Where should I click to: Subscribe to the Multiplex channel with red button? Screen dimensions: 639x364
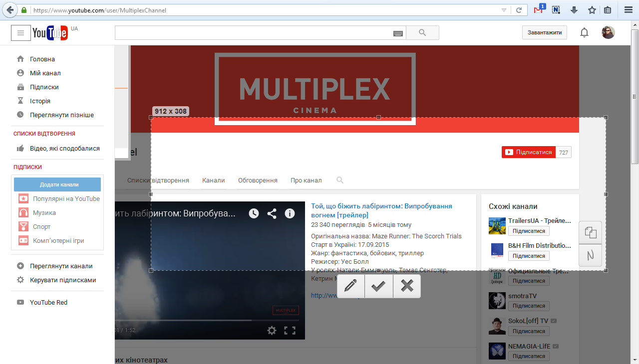(529, 152)
